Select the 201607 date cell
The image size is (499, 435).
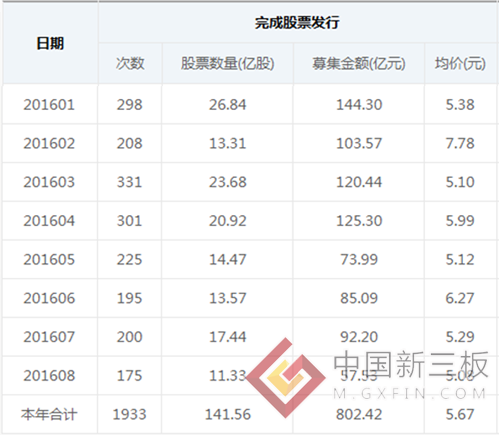(x=49, y=337)
